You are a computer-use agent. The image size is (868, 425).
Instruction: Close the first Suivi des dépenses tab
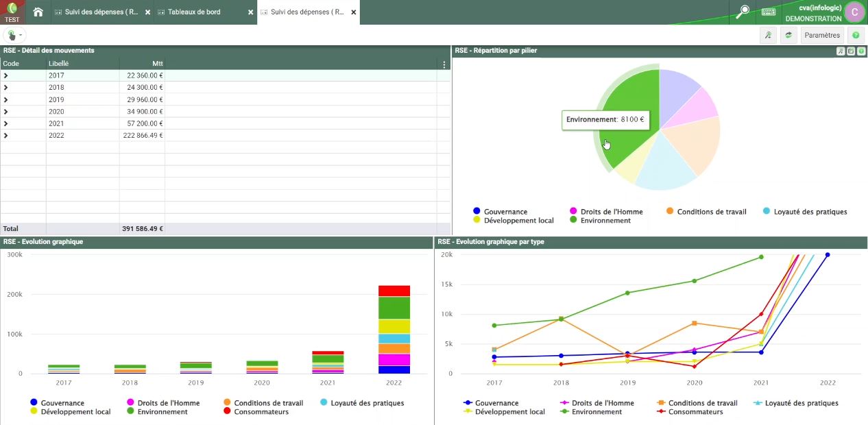(x=147, y=12)
